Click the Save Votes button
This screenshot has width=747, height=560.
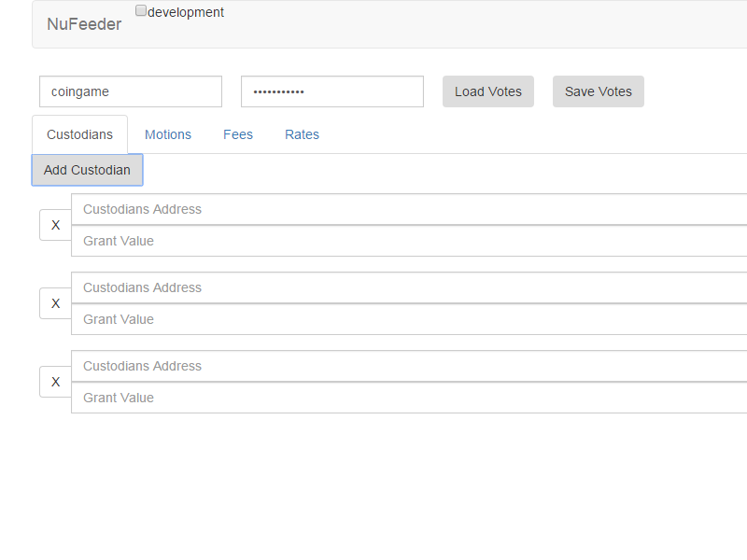pos(599,91)
